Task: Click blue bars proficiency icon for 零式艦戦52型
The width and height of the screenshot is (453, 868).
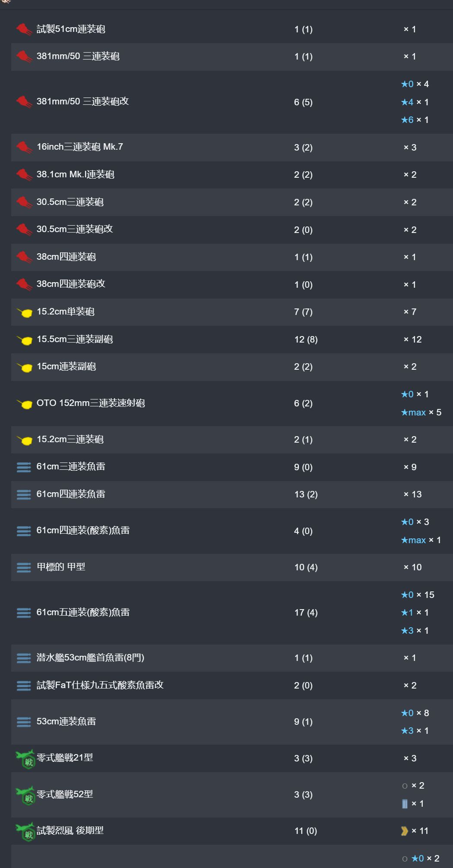Action: point(405,804)
